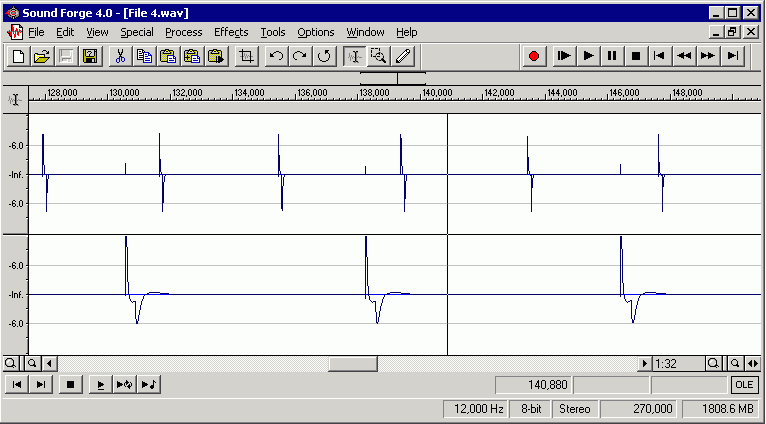Open the Process menu
The width and height of the screenshot is (766, 424).
[184, 32]
